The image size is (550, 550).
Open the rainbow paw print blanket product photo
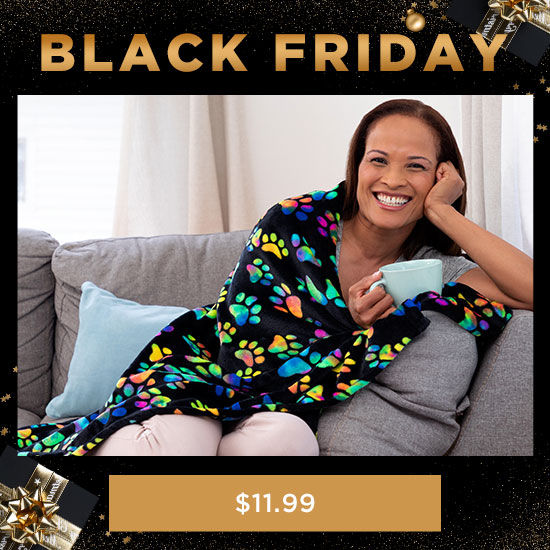(x=275, y=275)
